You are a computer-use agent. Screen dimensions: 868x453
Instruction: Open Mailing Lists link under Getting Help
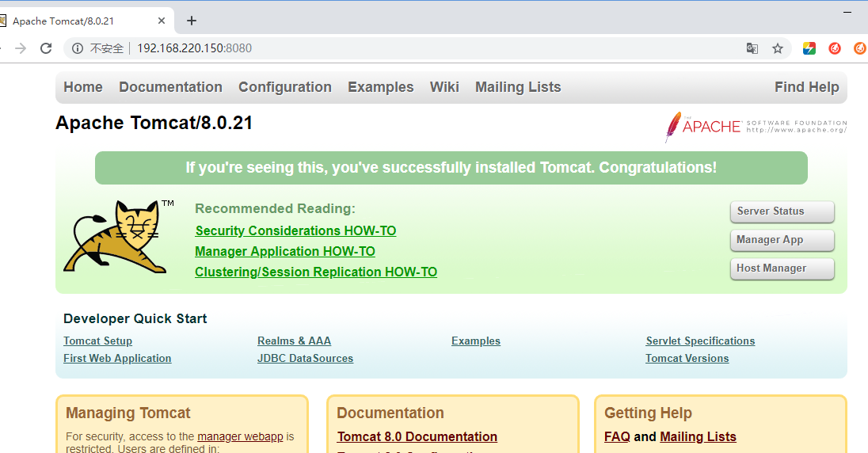[698, 437]
